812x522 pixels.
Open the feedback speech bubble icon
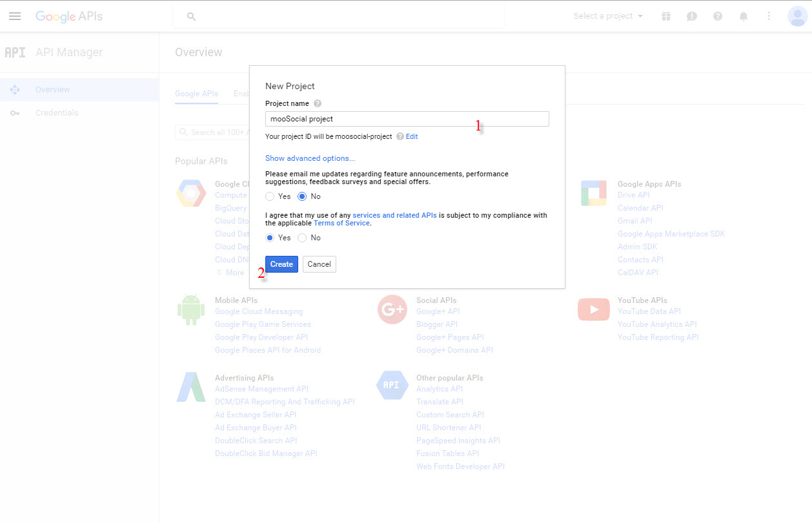coord(691,16)
